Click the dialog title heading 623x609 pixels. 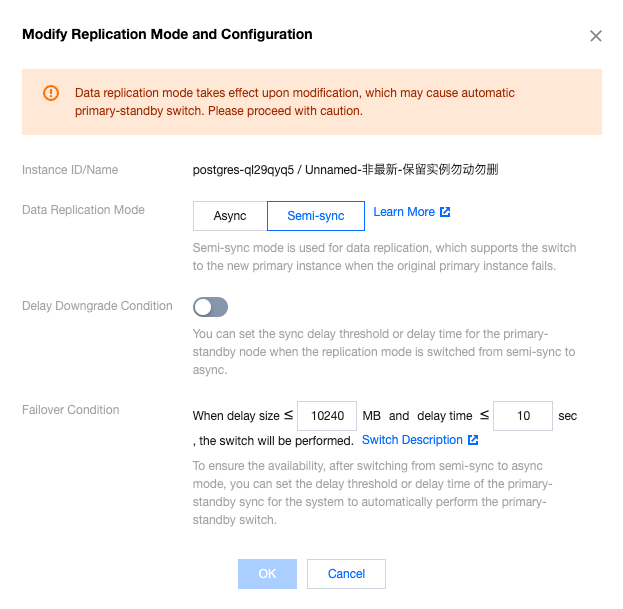[x=167, y=34]
